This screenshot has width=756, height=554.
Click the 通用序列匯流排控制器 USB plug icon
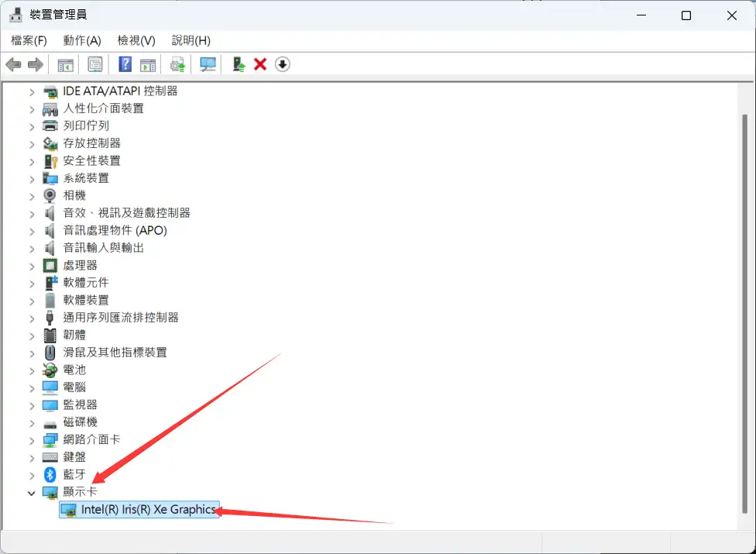point(50,317)
